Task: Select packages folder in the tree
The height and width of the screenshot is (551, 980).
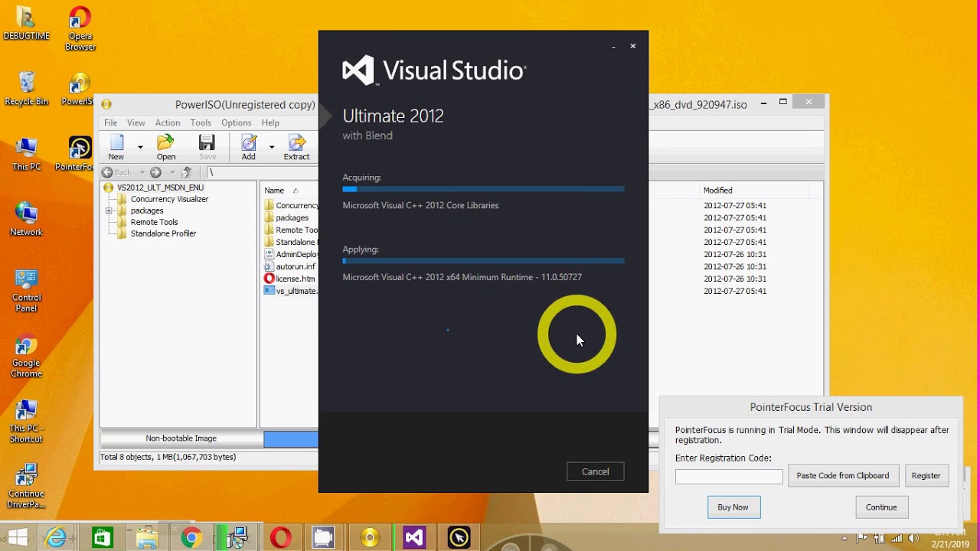Action: pyautogui.click(x=147, y=210)
